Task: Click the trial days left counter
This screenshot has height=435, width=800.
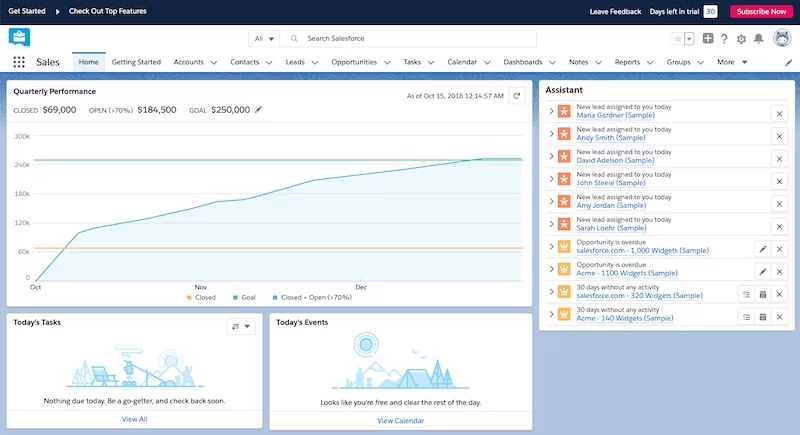Action: (x=710, y=11)
